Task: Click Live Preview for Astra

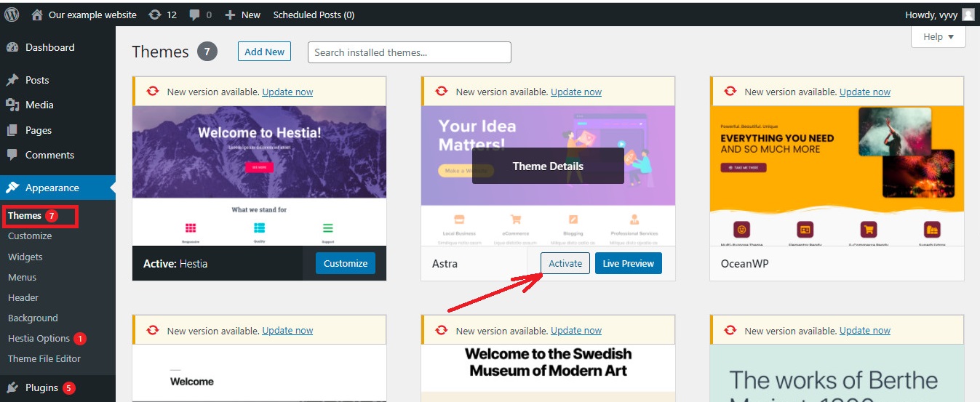Action: [629, 263]
